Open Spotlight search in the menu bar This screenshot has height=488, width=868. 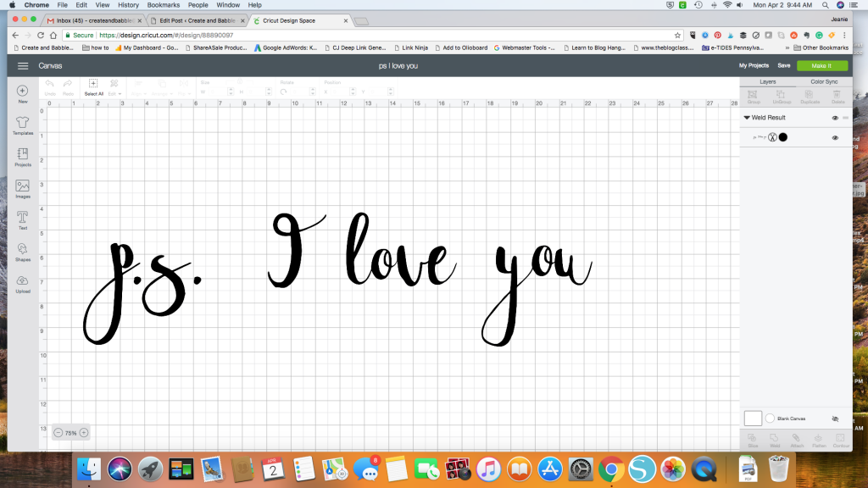[x=826, y=5]
